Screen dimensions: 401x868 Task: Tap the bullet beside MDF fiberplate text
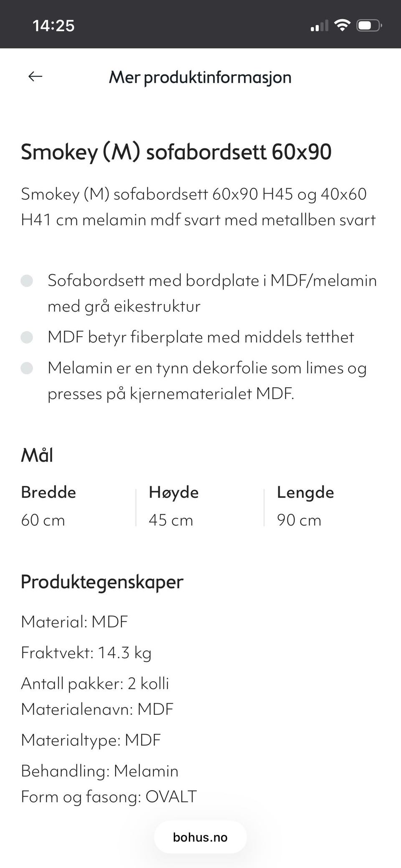(x=28, y=337)
